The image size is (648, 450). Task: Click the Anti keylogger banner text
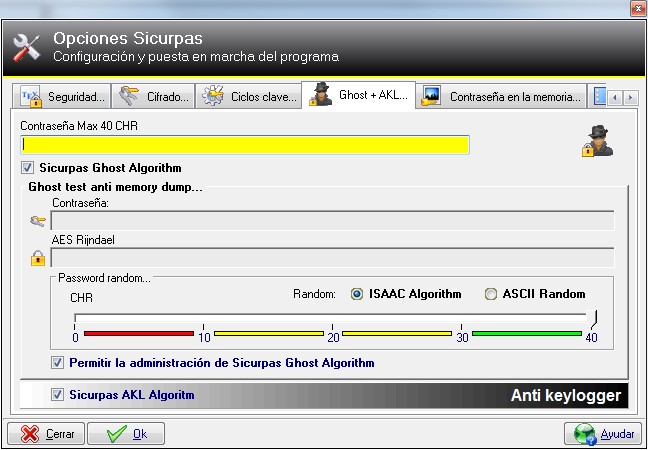pos(566,395)
